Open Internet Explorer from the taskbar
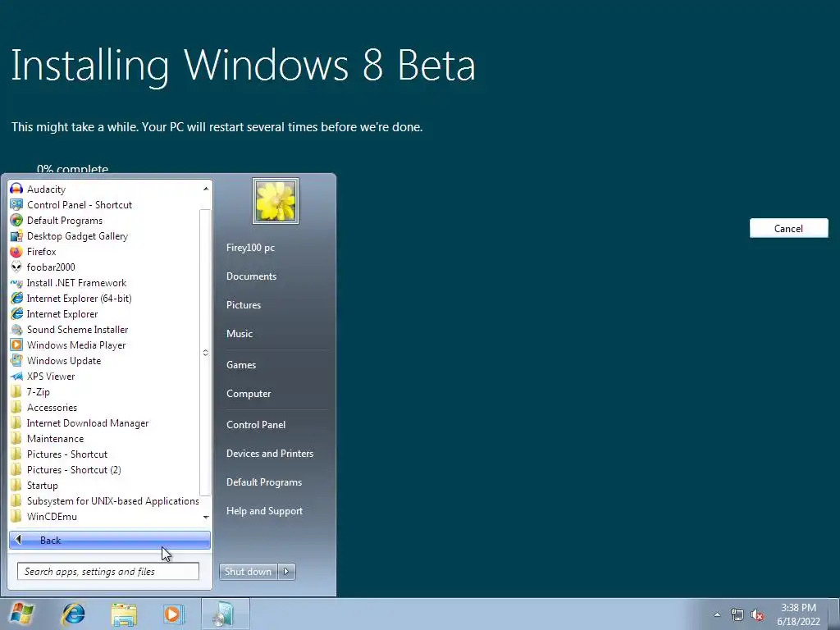Image resolution: width=840 pixels, height=630 pixels. click(73, 614)
